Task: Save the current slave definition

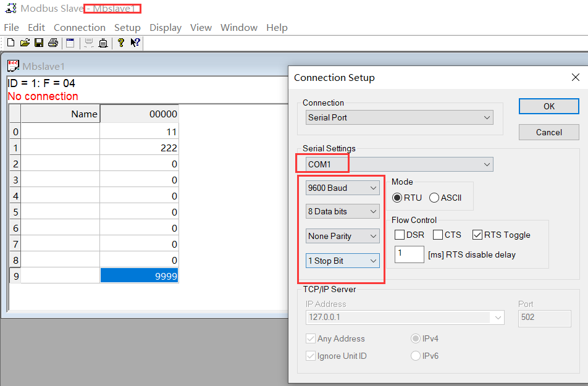Action: (x=38, y=43)
